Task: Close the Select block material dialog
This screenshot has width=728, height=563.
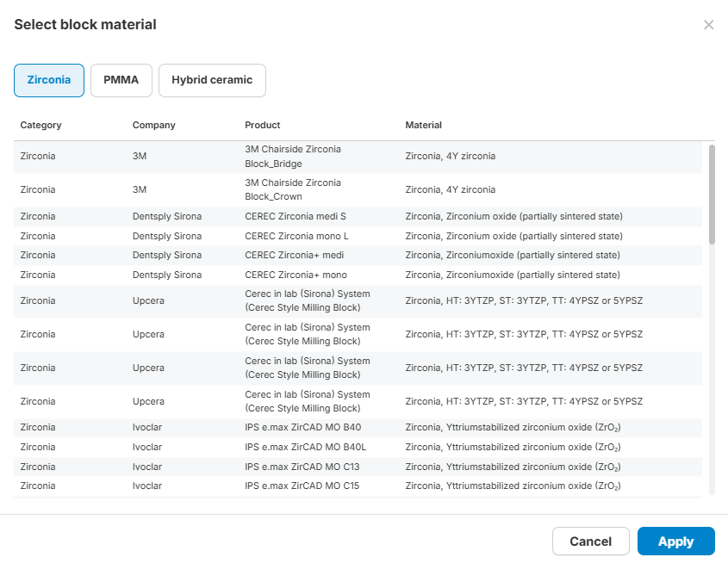Action: point(708,25)
